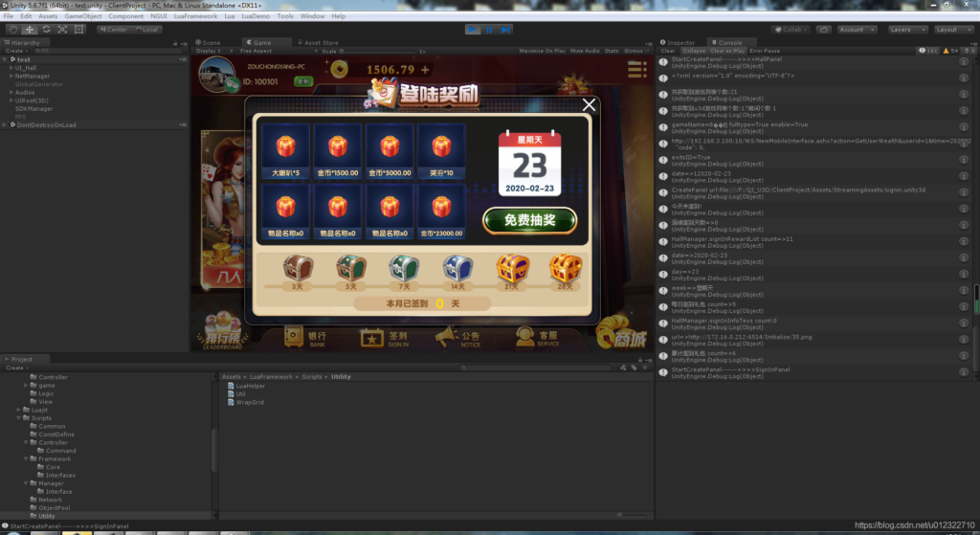Switch to the Inspector tab

[x=680, y=43]
